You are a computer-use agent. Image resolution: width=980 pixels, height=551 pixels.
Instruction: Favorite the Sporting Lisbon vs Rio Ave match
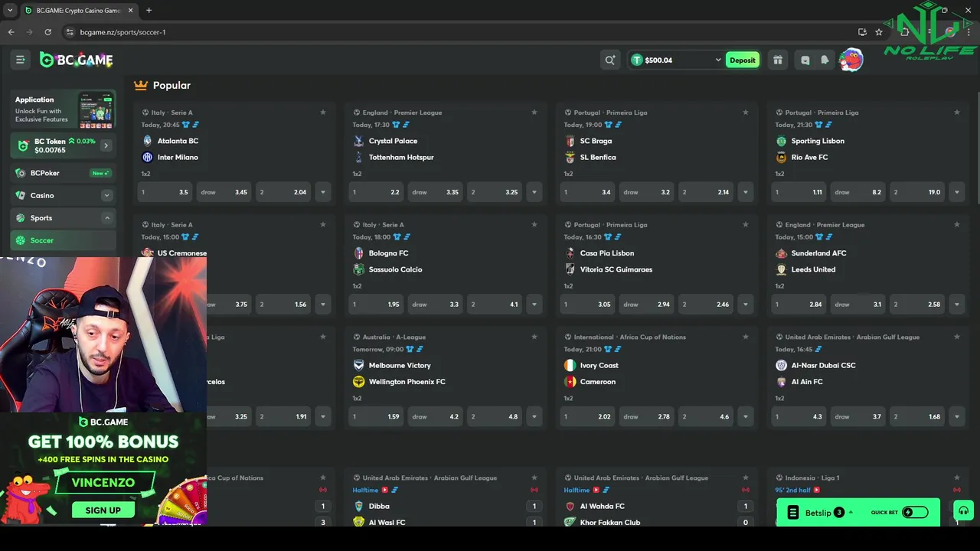[957, 112]
